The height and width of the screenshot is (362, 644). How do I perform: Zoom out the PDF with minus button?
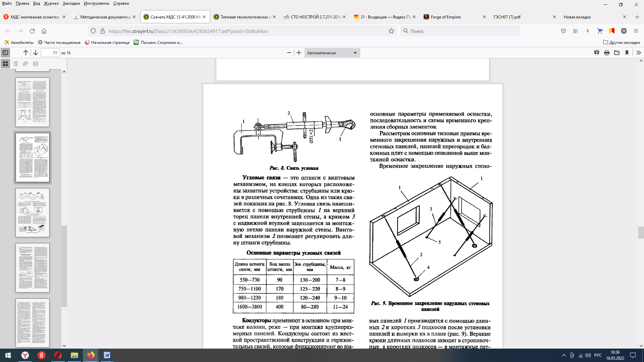pos(289,53)
